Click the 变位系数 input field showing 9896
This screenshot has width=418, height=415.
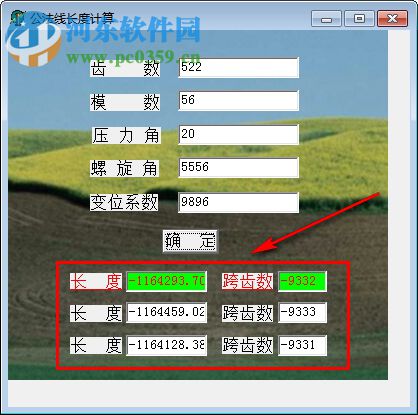coord(238,202)
